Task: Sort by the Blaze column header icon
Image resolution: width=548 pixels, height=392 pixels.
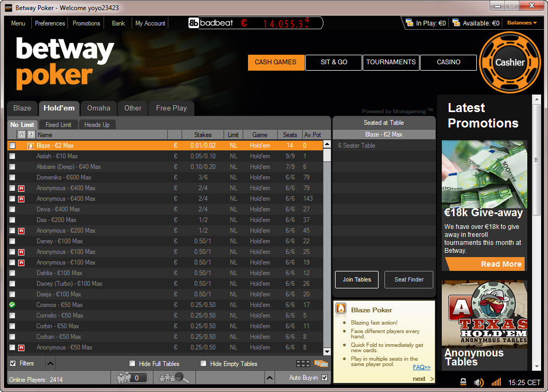Action: click(31, 134)
